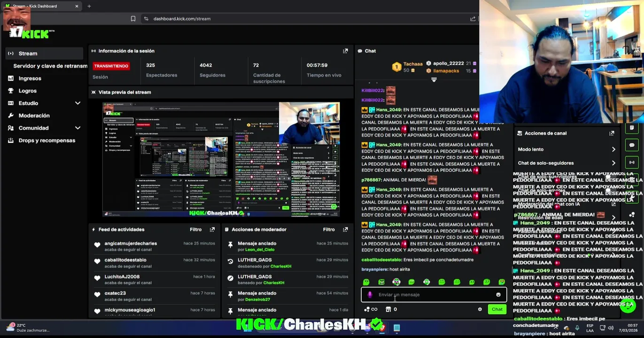This screenshot has width=644, height=338.
Task: Select the last emote with colored eyes
Action: click(502, 282)
